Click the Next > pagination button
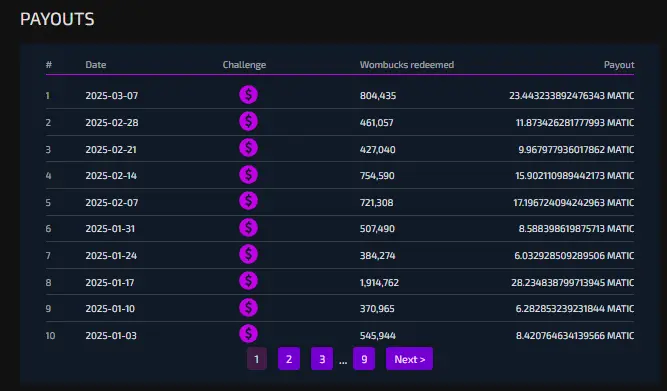The image size is (667, 391). 409,359
